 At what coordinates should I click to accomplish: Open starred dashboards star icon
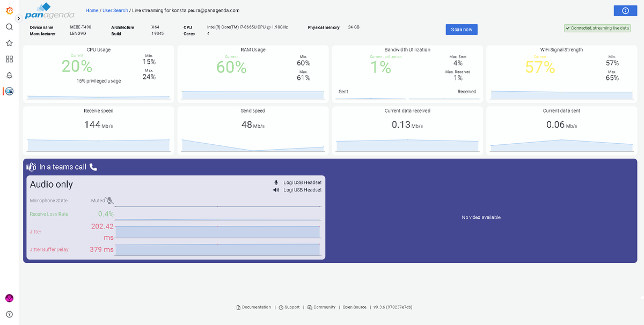pyautogui.click(x=9, y=43)
